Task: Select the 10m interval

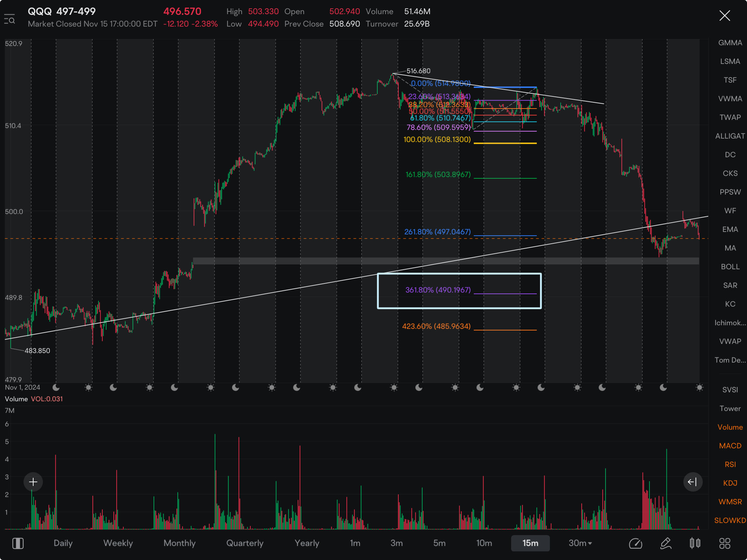Action: [484, 543]
